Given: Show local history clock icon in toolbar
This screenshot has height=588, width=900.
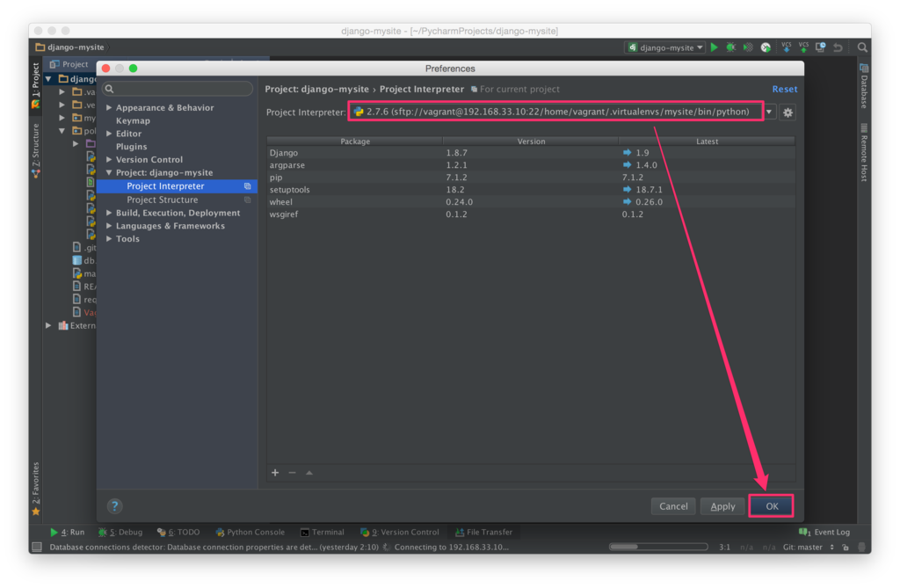Looking at the screenshot, I should point(821,47).
